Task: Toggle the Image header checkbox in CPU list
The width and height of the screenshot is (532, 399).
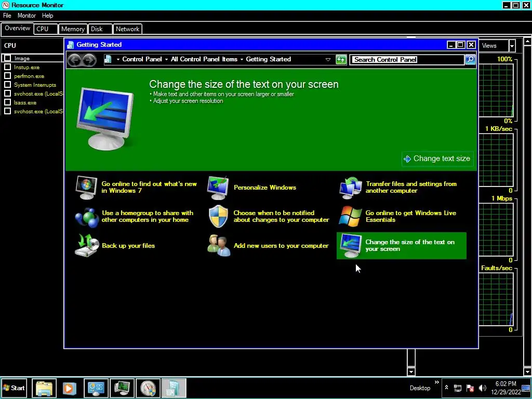Action: click(x=7, y=58)
